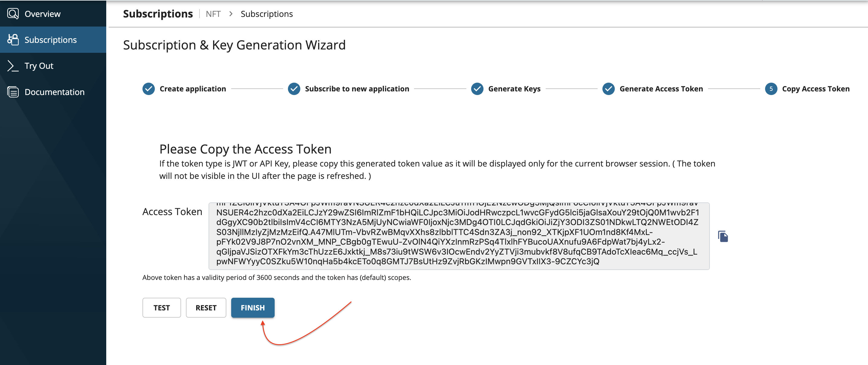The width and height of the screenshot is (868, 365).
Task: Click the Subscribe to new application checkmark
Action: point(294,89)
